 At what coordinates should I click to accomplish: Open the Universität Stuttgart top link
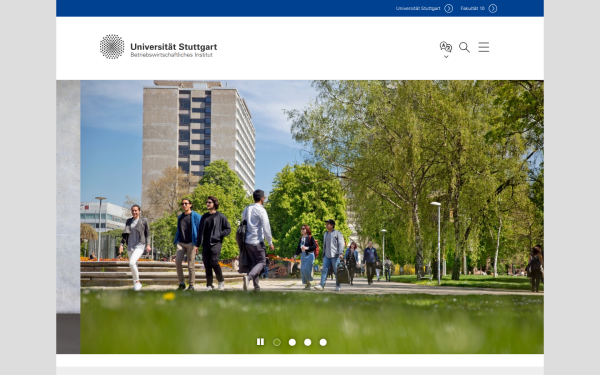418,8
